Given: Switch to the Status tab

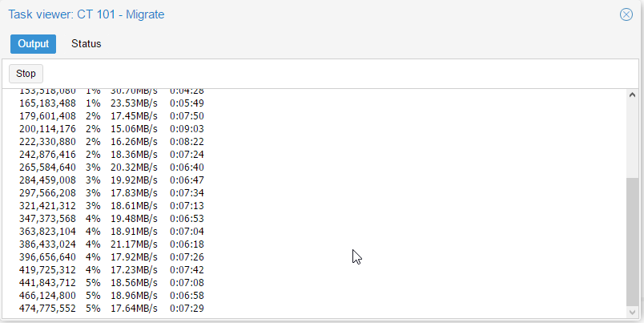Looking at the screenshot, I should click(x=87, y=44).
